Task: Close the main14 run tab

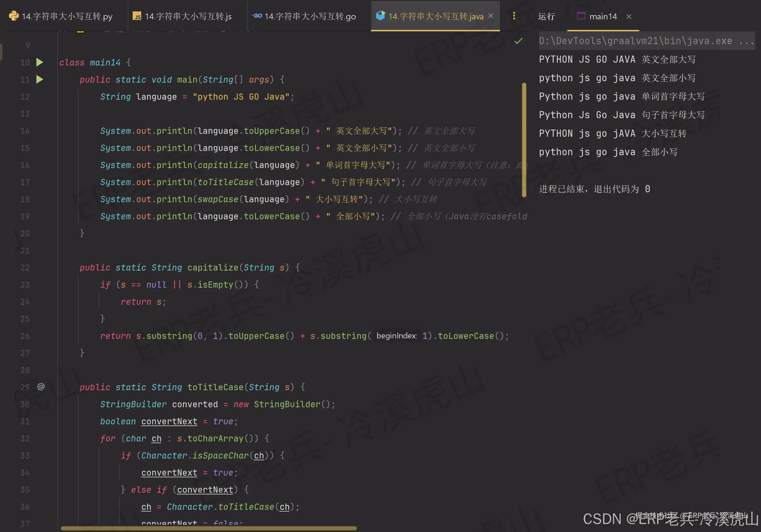Action: coord(628,16)
